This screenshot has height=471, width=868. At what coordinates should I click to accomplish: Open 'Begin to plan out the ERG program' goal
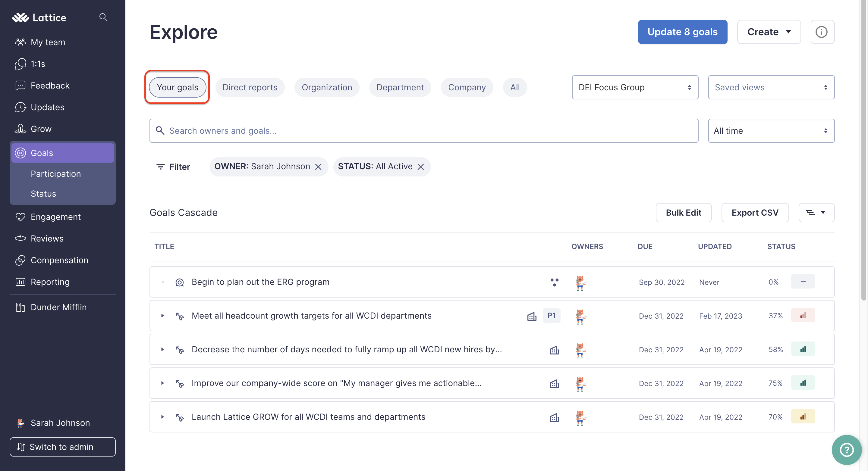tap(260, 282)
